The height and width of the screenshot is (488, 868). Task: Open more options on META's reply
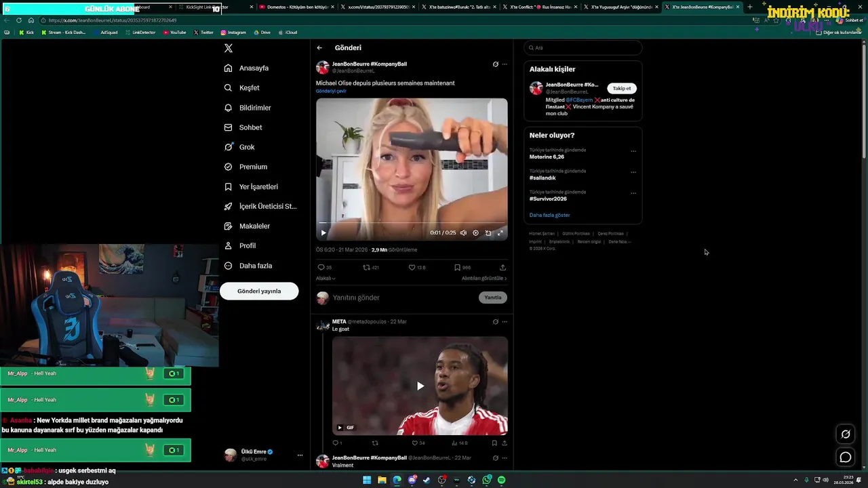coord(504,321)
